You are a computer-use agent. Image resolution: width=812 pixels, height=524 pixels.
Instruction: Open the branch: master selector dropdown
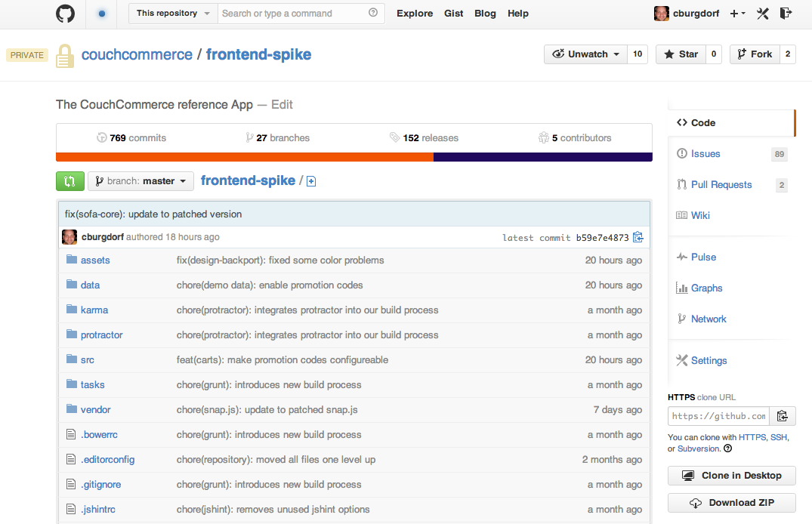coord(140,181)
